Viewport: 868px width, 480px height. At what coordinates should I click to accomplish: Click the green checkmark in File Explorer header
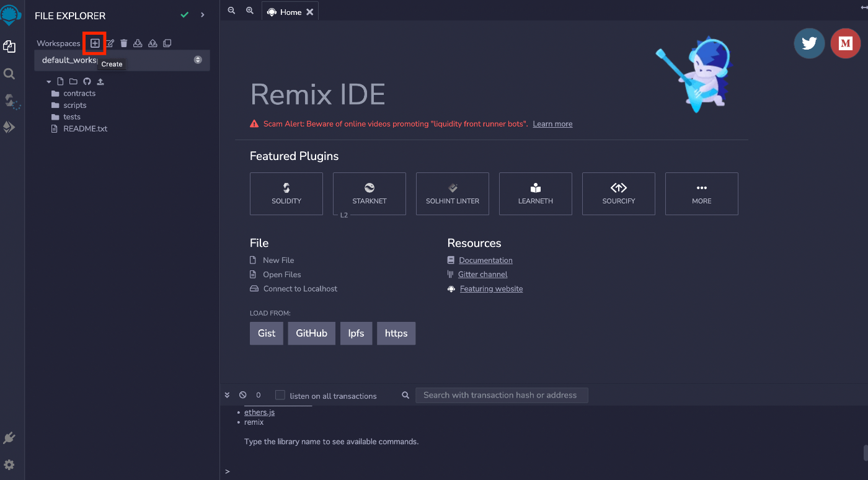(184, 15)
